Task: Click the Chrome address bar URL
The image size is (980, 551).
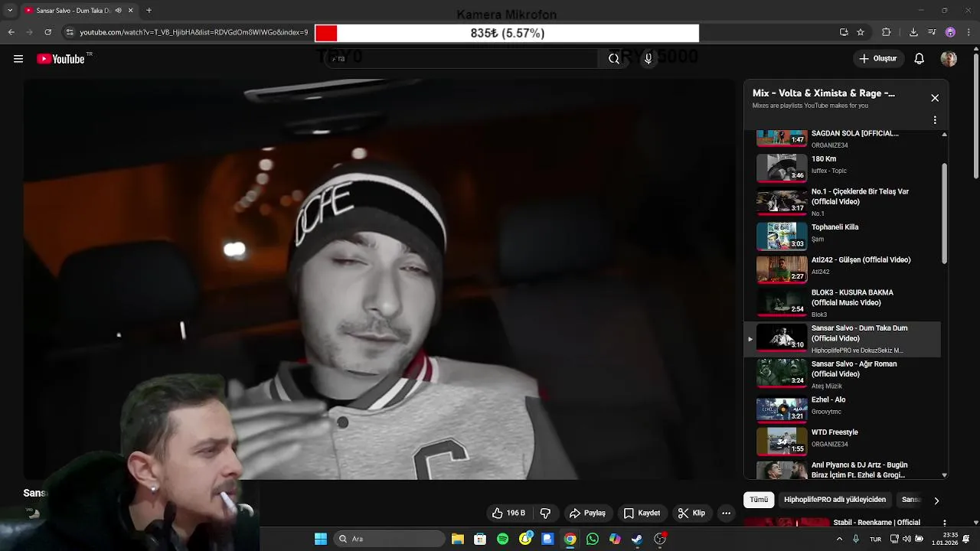Action: point(194,32)
